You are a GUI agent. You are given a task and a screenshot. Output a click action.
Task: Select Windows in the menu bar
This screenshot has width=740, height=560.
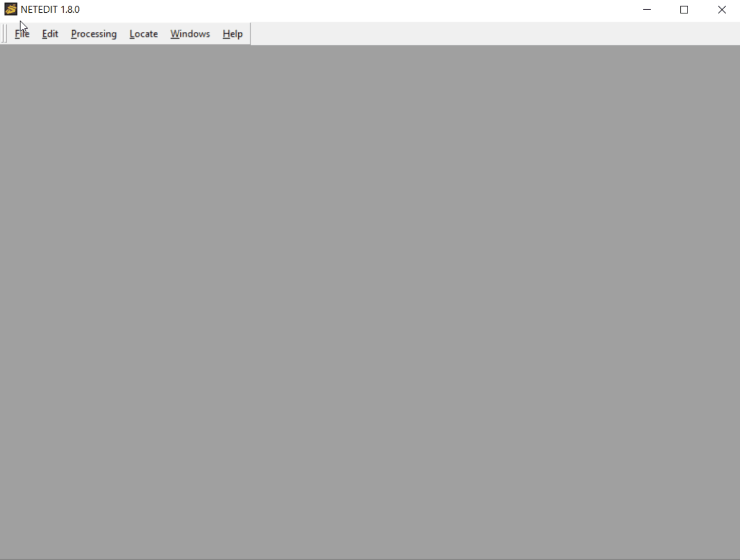190,34
